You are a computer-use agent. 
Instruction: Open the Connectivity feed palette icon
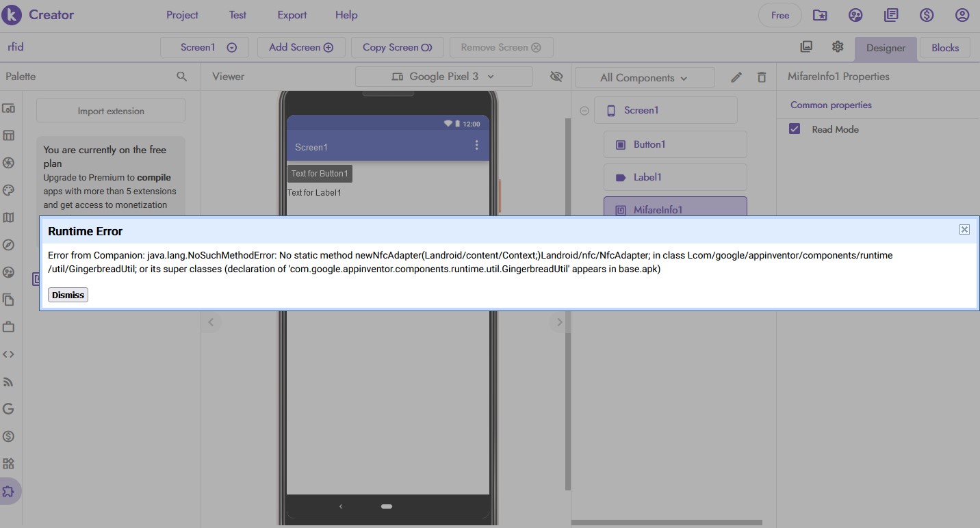click(x=9, y=382)
